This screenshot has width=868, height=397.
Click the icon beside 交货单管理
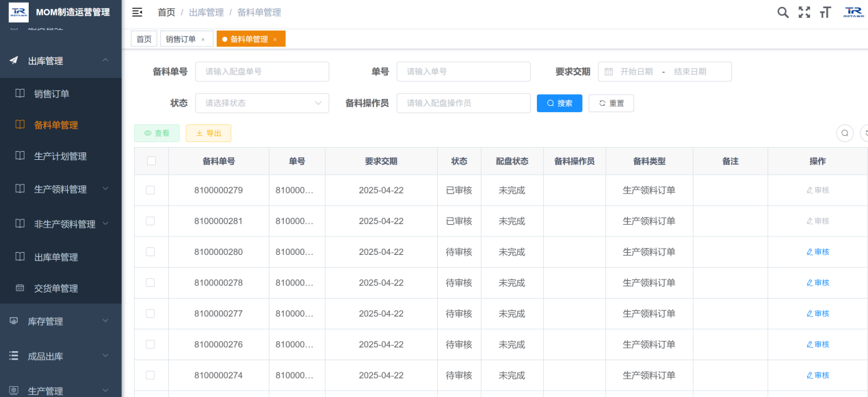pyautogui.click(x=20, y=288)
